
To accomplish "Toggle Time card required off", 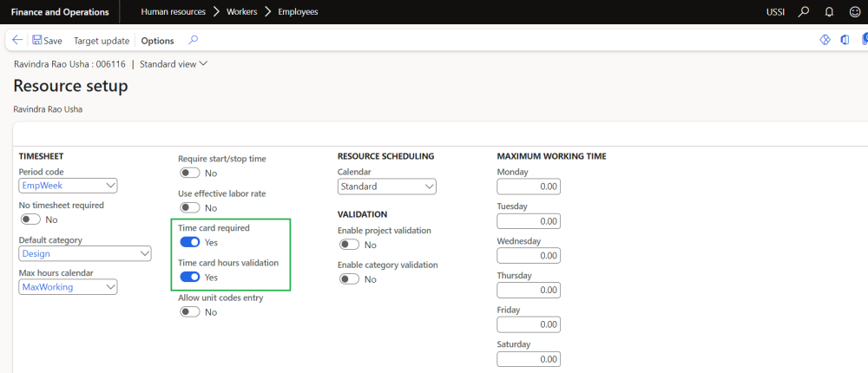I will [189, 242].
